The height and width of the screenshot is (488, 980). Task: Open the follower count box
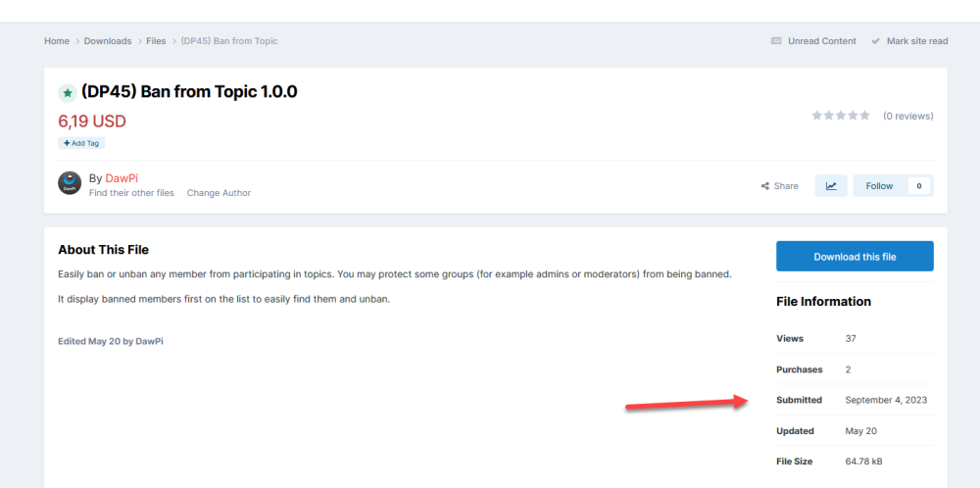click(x=919, y=186)
